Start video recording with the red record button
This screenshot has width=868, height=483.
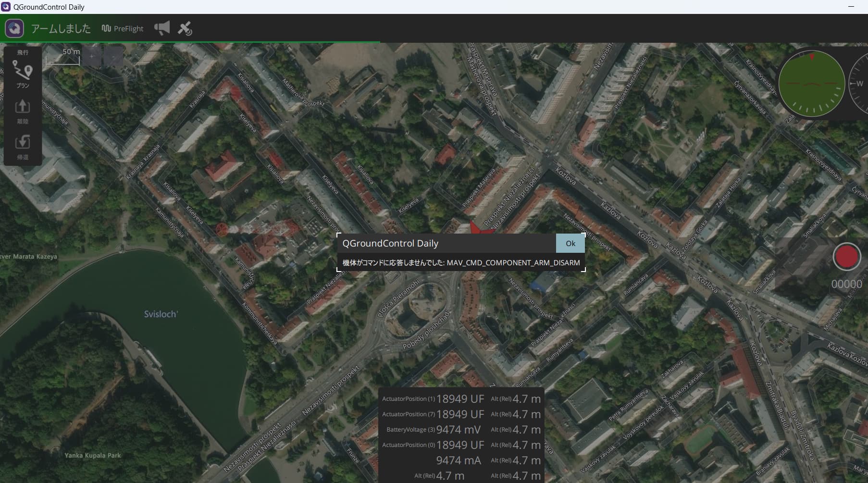pyautogui.click(x=846, y=257)
